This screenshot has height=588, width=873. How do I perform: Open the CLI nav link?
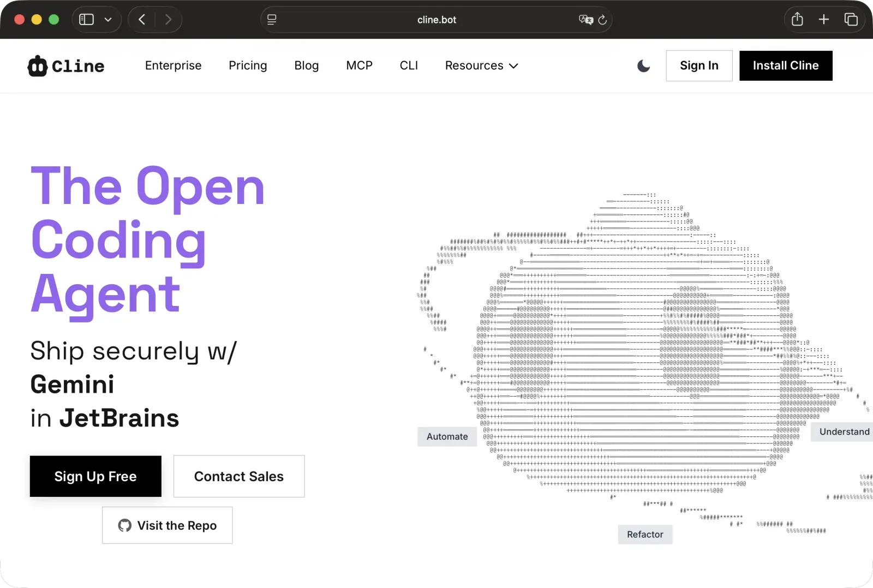tap(409, 65)
